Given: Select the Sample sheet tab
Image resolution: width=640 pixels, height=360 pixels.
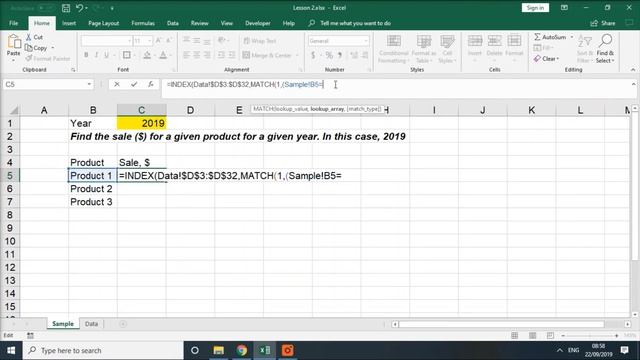Looking at the screenshot, I should (63, 324).
